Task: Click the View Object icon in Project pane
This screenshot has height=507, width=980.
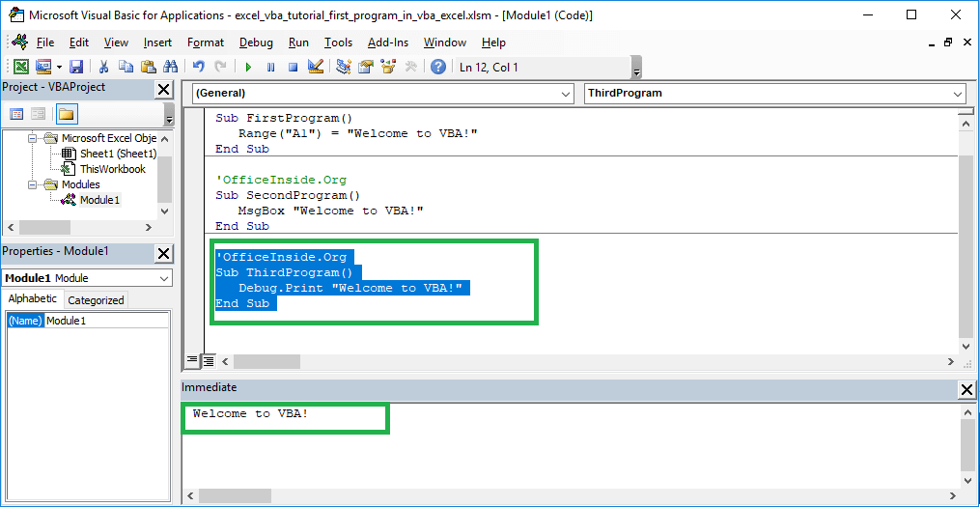Action: pos(38,114)
